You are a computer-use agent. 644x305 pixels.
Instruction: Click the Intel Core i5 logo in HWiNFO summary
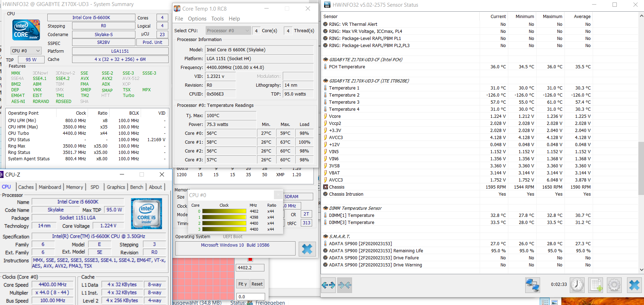26,30
